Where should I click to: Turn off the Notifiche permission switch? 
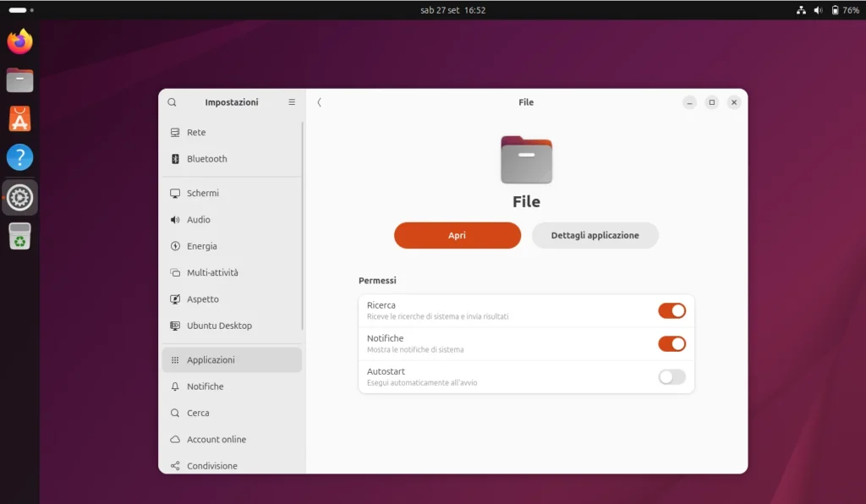click(672, 344)
